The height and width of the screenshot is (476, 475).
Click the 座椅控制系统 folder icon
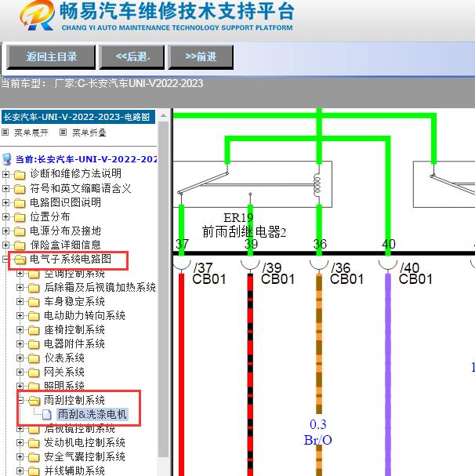coord(34,331)
